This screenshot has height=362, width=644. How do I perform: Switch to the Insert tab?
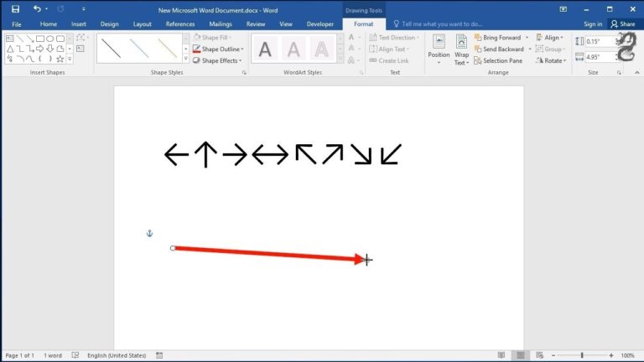(79, 24)
